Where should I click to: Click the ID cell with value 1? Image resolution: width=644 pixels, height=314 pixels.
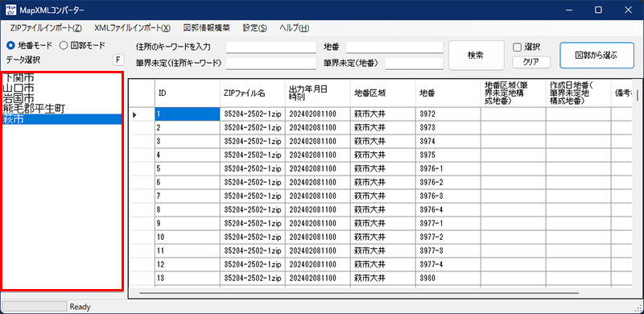pyautogui.click(x=188, y=114)
